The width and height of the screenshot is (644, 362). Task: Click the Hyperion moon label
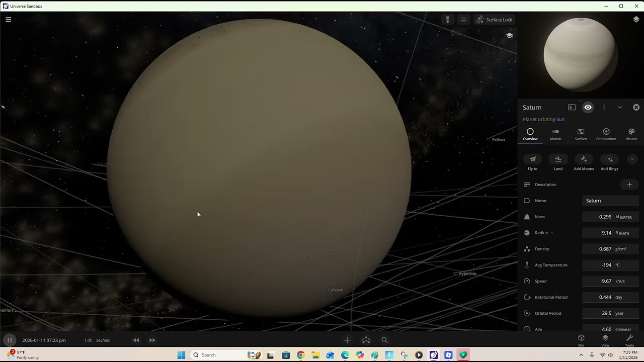click(467, 274)
